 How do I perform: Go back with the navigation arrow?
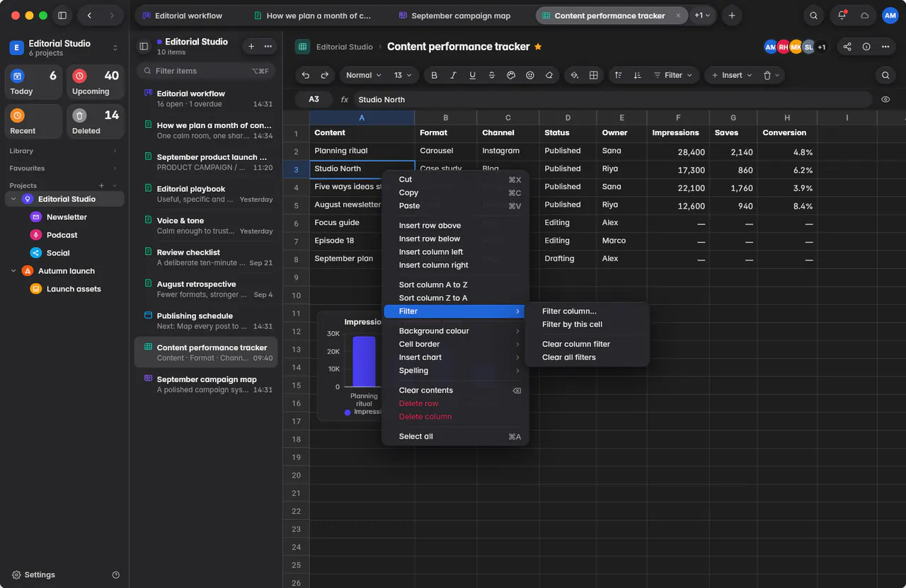(x=89, y=16)
